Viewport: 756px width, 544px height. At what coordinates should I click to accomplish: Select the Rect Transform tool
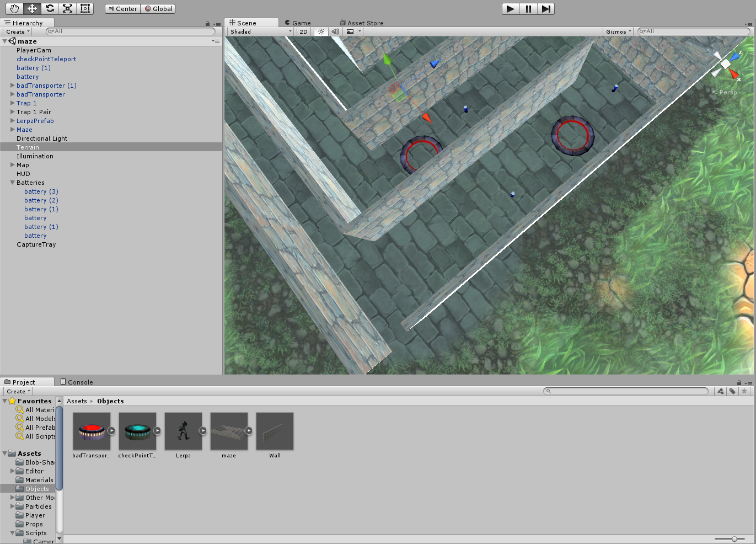[x=85, y=8]
